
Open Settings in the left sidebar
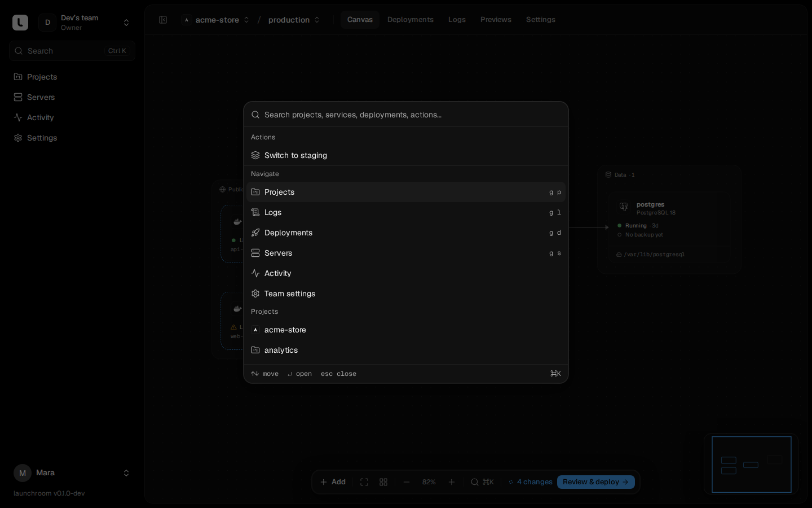[x=72, y=138]
